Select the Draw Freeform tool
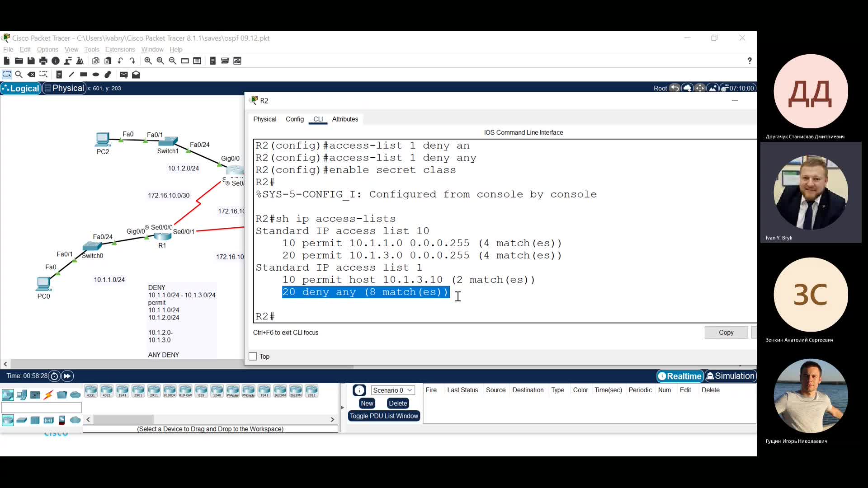This screenshot has height=488, width=868. (108, 75)
